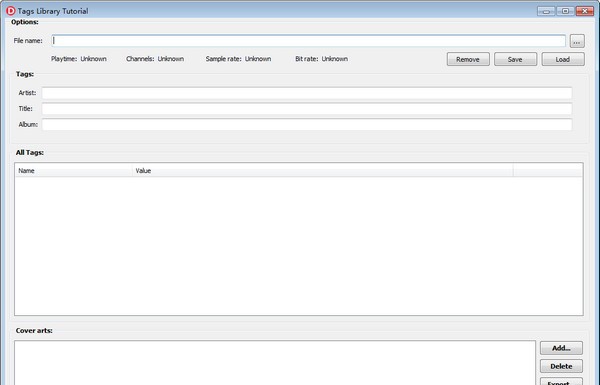Maximize the Tags Library Tutorial window
Screen dimensions: 600x385
point(565,11)
